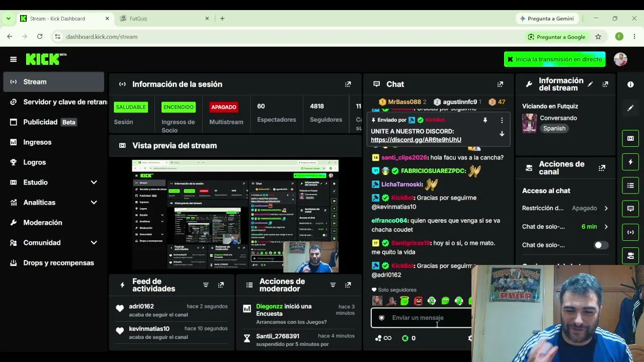Open the Chrome tab search dropdown

[8, 19]
